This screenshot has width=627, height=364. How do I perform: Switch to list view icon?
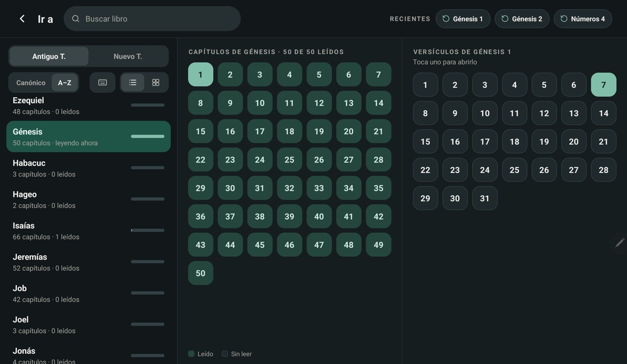(133, 83)
